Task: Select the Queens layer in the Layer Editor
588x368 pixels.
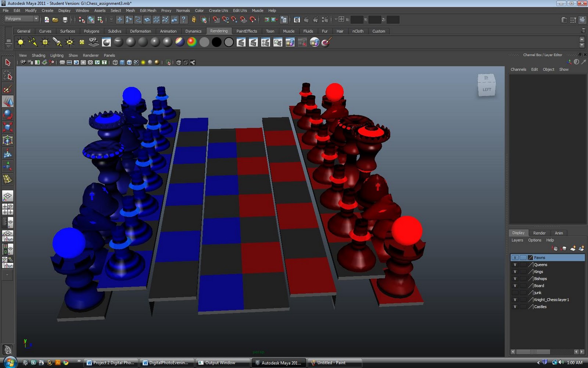Action: click(x=540, y=264)
